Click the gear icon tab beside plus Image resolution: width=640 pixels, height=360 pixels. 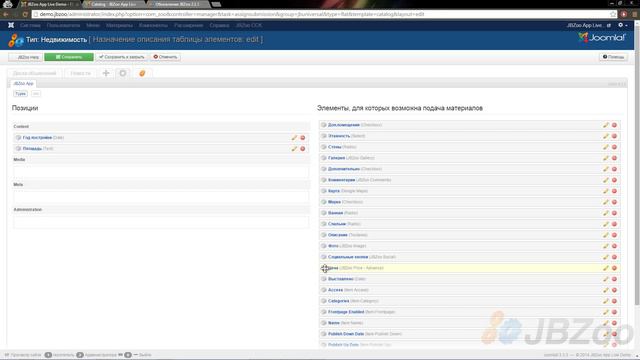point(123,73)
